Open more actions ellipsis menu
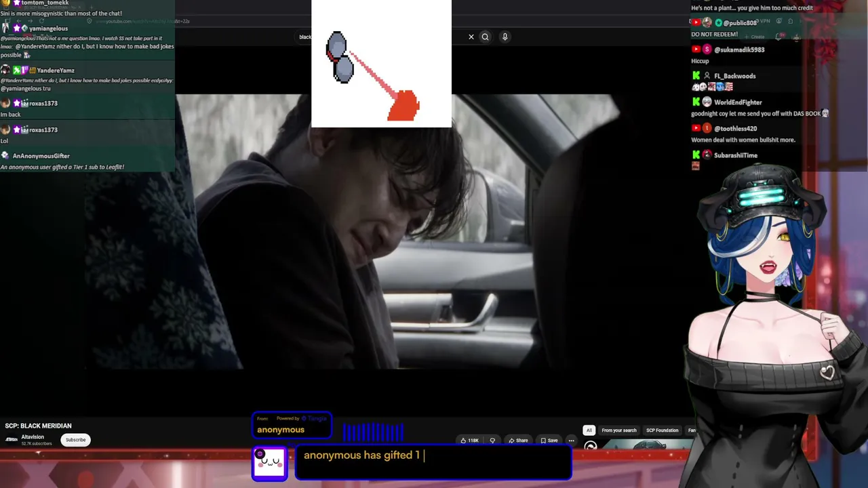This screenshot has height=488, width=868. pos(571,441)
